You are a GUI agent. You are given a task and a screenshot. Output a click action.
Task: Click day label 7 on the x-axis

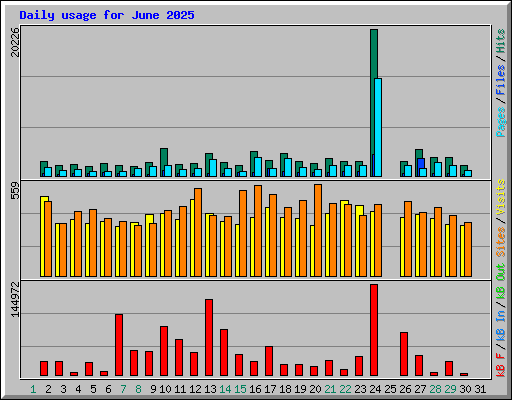(x=123, y=389)
